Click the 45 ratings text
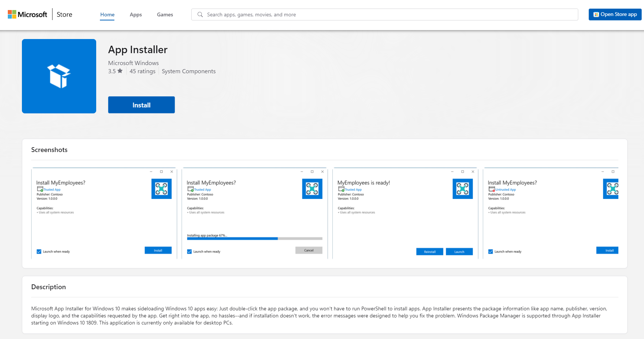Image resolution: width=644 pixels, height=339 pixels. point(143,71)
